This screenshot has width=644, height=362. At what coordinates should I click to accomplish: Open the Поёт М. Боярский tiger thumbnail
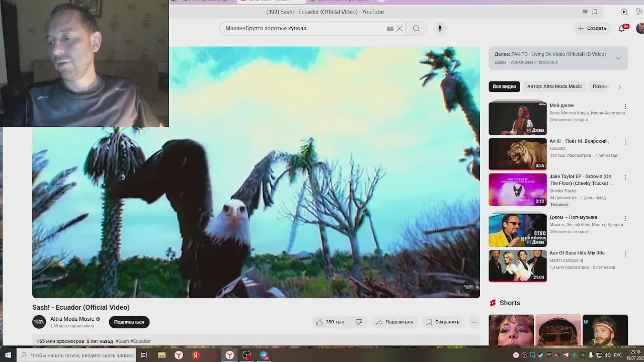[x=518, y=154]
